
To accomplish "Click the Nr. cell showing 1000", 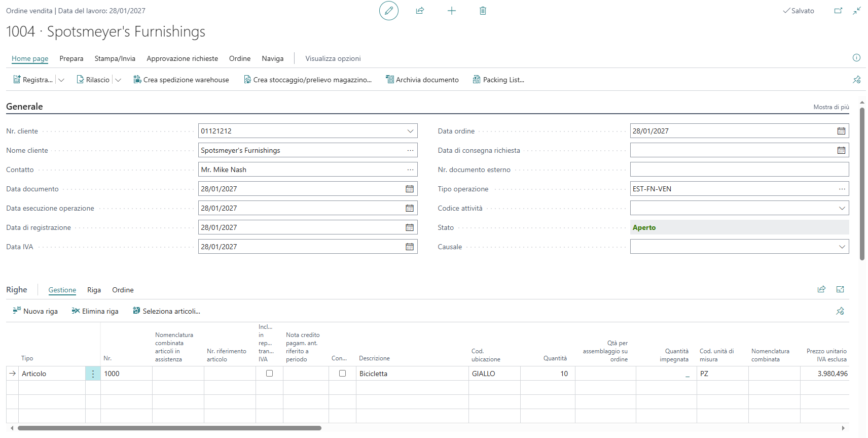I will coord(126,374).
